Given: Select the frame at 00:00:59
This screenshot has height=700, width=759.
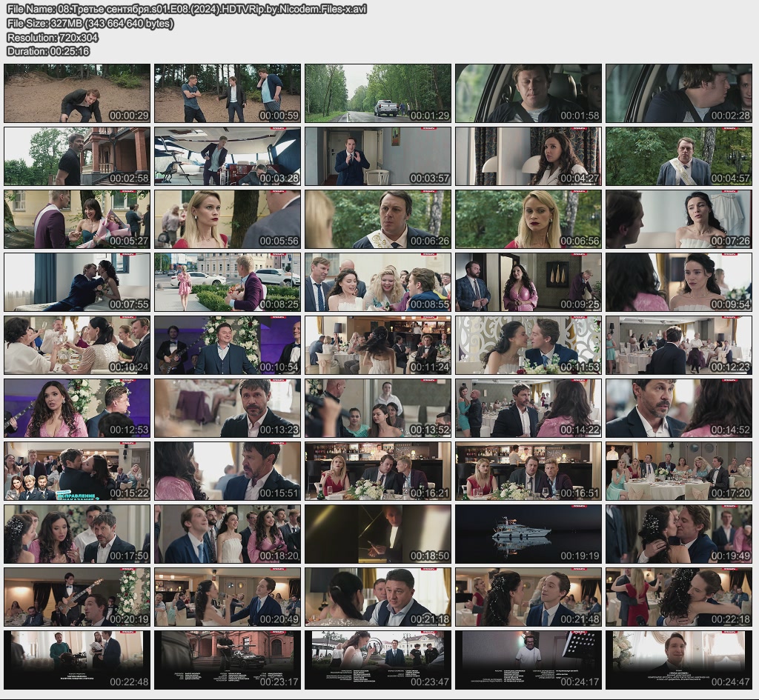Looking at the screenshot, I should 228,93.
